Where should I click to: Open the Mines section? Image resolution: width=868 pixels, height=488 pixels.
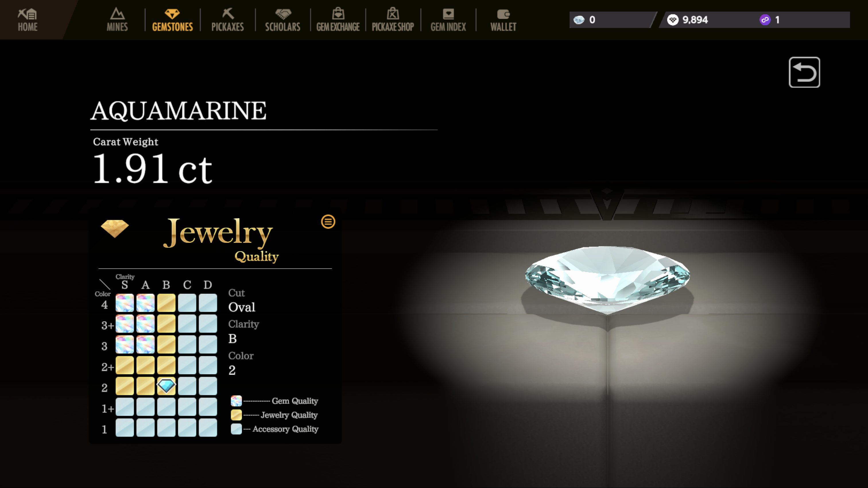[x=117, y=20]
